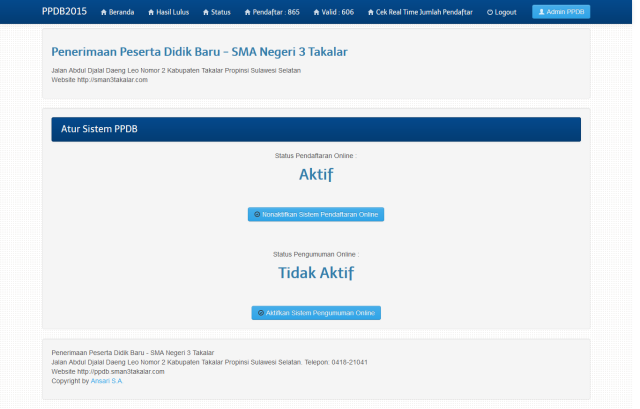Open Pendaftar : 865 list
Viewport: 640px width, 409px height.
(x=276, y=13)
